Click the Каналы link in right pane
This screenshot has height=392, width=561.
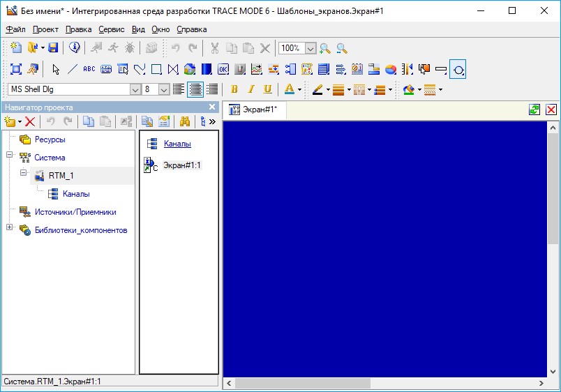(177, 144)
